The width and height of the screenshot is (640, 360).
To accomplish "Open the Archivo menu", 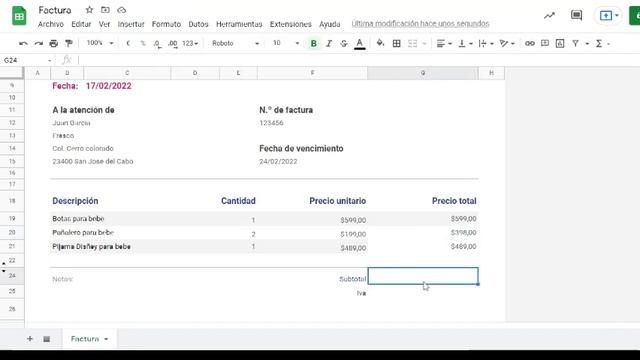I will (x=51, y=24).
